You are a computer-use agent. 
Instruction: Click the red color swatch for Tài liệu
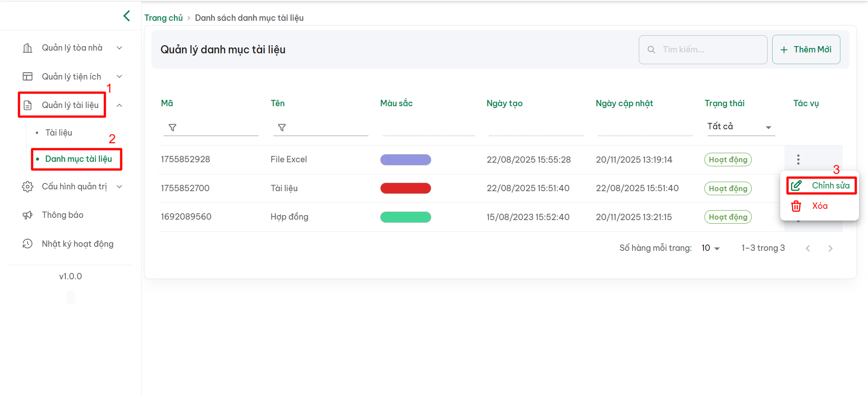[x=406, y=188]
